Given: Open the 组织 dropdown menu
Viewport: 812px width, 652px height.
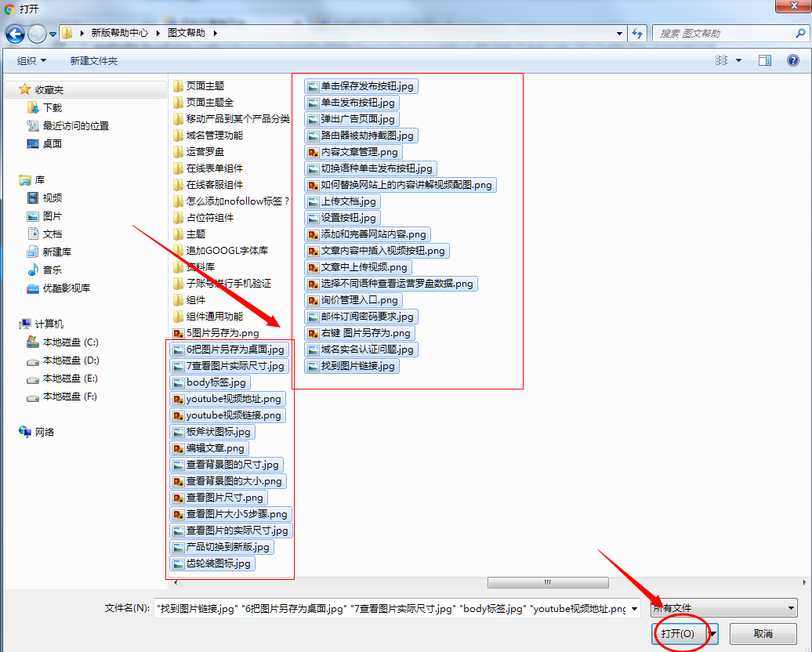Looking at the screenshot, I should (x=30, y=60).
